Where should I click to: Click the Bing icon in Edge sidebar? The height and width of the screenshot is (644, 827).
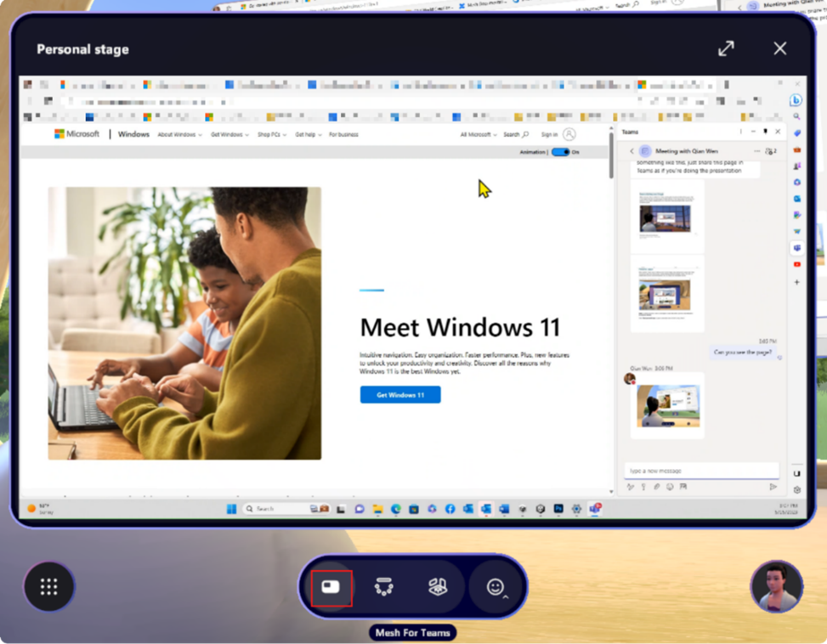[x=796, y=100]
